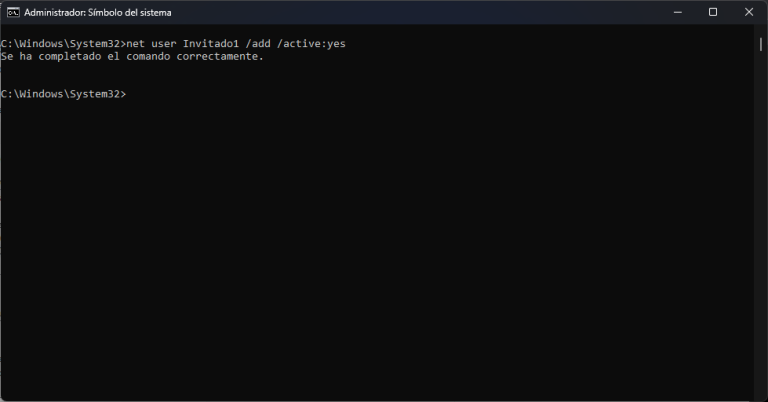Open the Command Prompt icon system menu
The height and width of the screenshot is (402, 768).
click(13, 12)
